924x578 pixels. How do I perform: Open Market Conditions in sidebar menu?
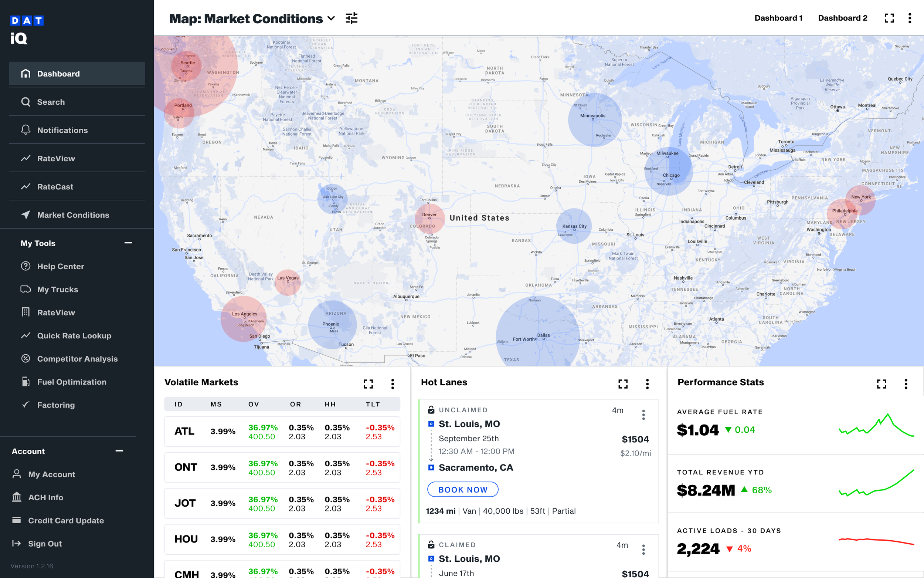tap(73, 215)
